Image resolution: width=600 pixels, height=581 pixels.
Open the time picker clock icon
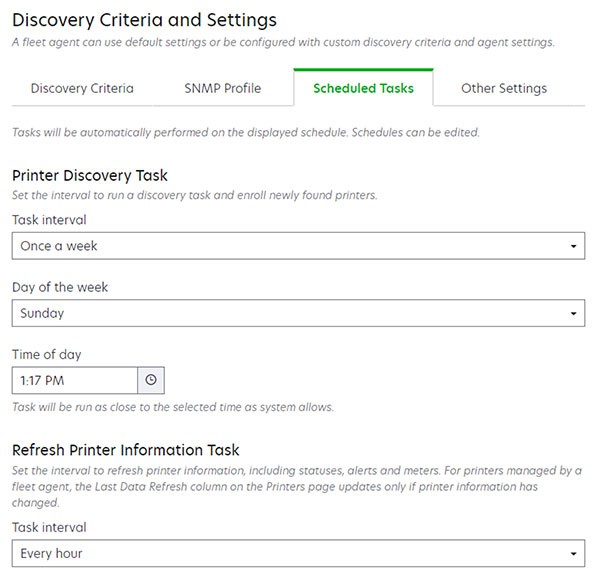[x=151, y=380]
